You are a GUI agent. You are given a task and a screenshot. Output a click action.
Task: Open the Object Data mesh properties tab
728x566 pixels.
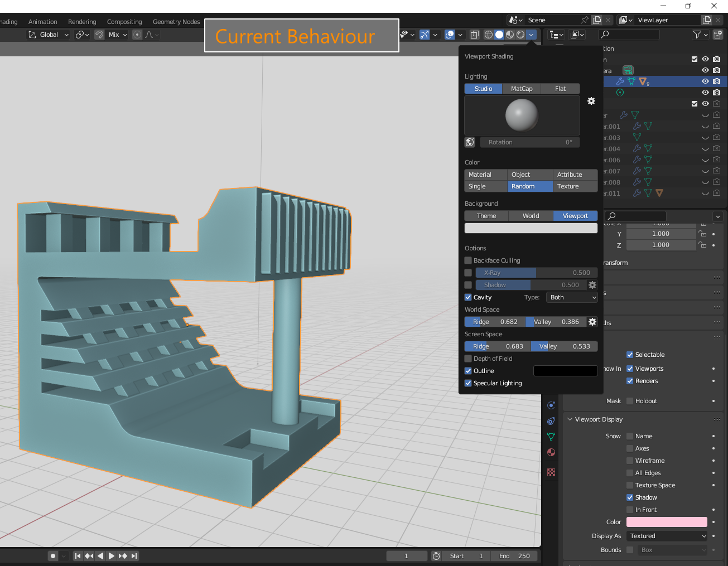coord(551,437)
